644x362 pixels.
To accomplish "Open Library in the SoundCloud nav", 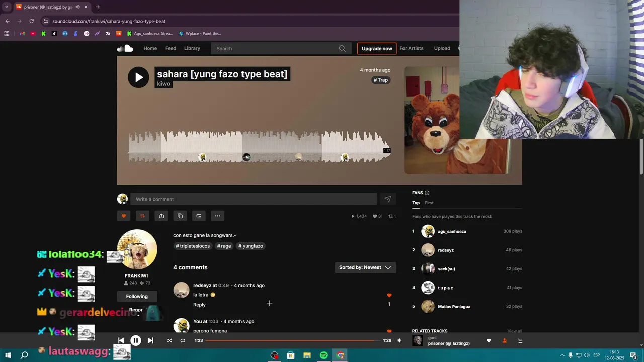I will [192, 48].
